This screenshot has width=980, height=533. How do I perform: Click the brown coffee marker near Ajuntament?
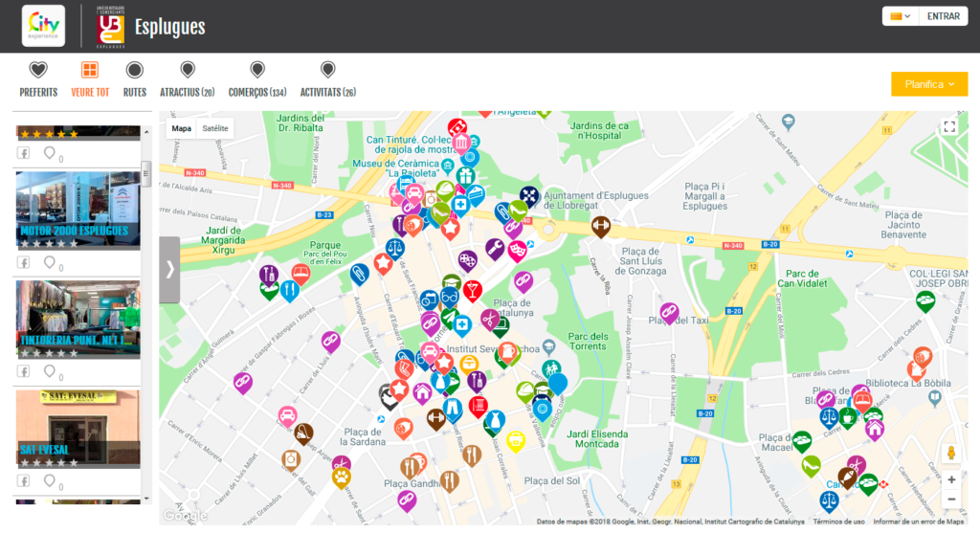(601, 226)
